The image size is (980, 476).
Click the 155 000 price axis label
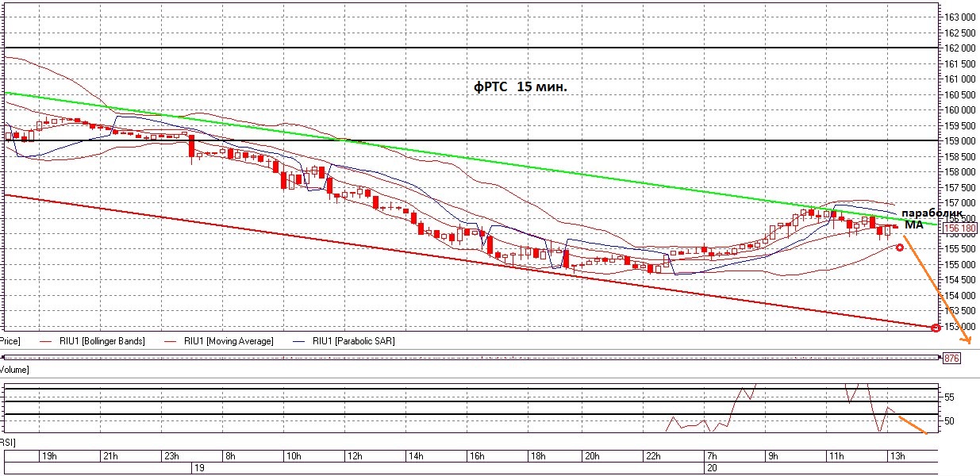[x=960, y=265]
